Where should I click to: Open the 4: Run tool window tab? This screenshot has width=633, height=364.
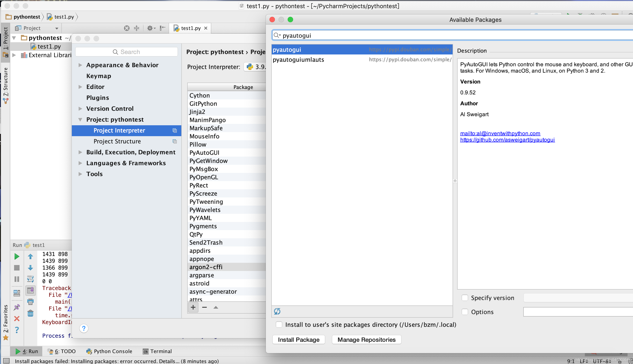(x=27, y=351)
